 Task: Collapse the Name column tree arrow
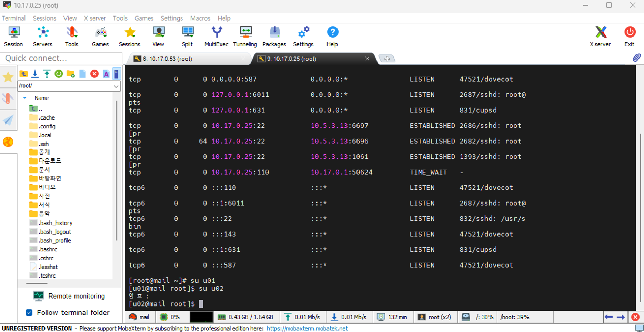click(x=24, y=98)
